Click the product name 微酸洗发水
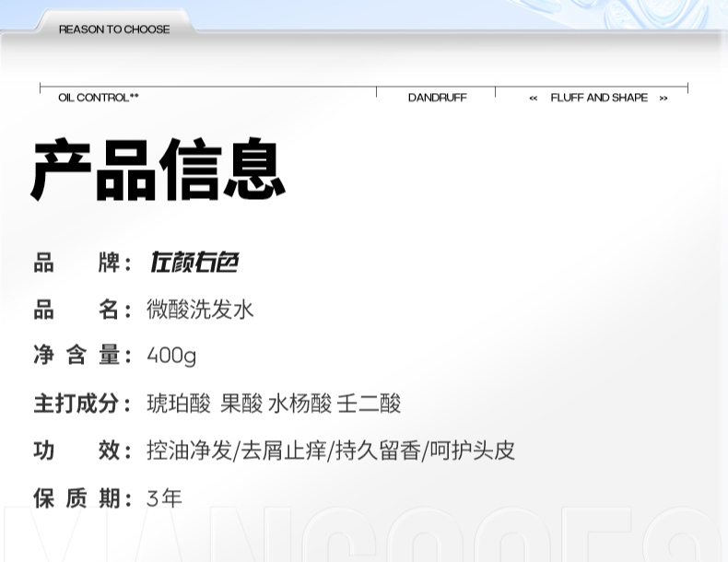The image size is (728, 562). coord(200,309)
